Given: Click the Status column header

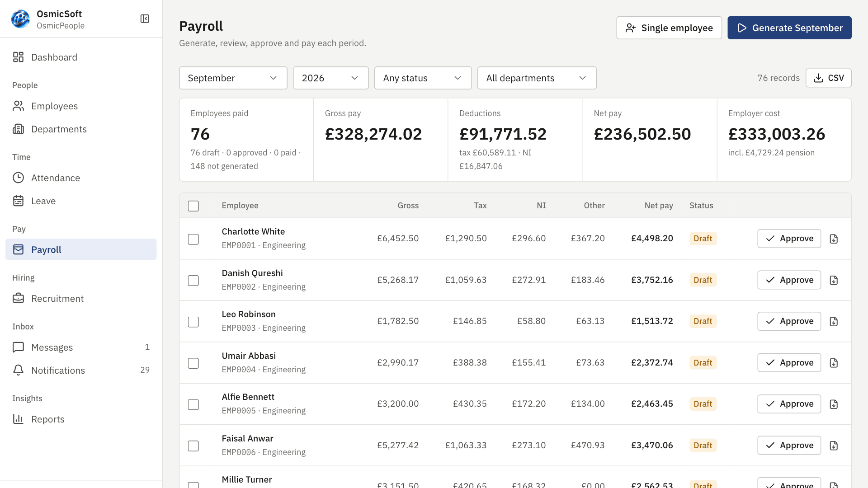Looking at the screenshot, I should tap(701, 206).
